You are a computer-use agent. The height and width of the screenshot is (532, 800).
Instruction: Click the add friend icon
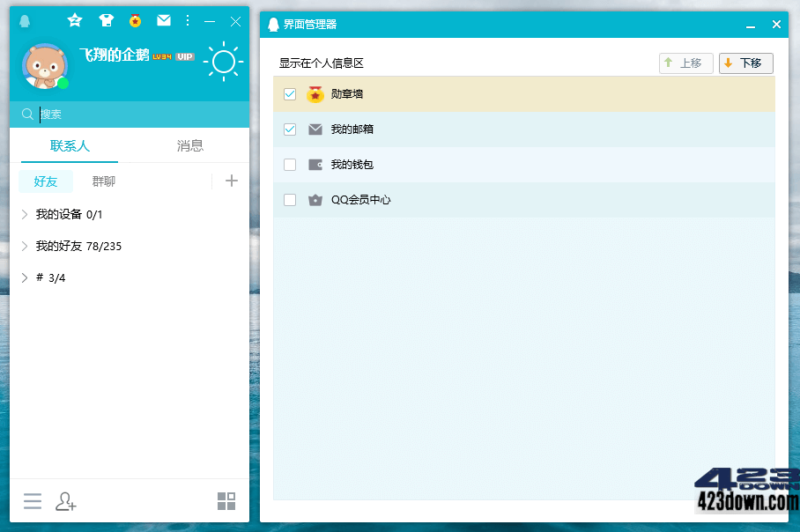coord(66,501)
